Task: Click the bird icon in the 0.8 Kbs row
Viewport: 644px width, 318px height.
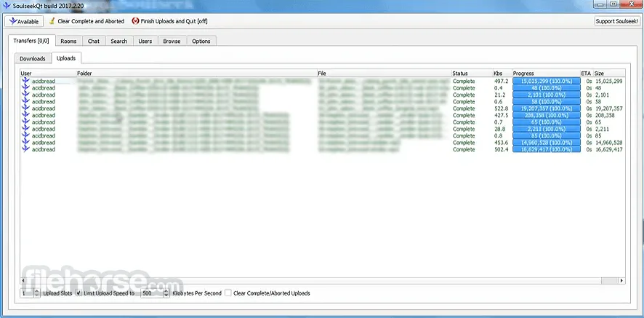Action: point(25,136)
